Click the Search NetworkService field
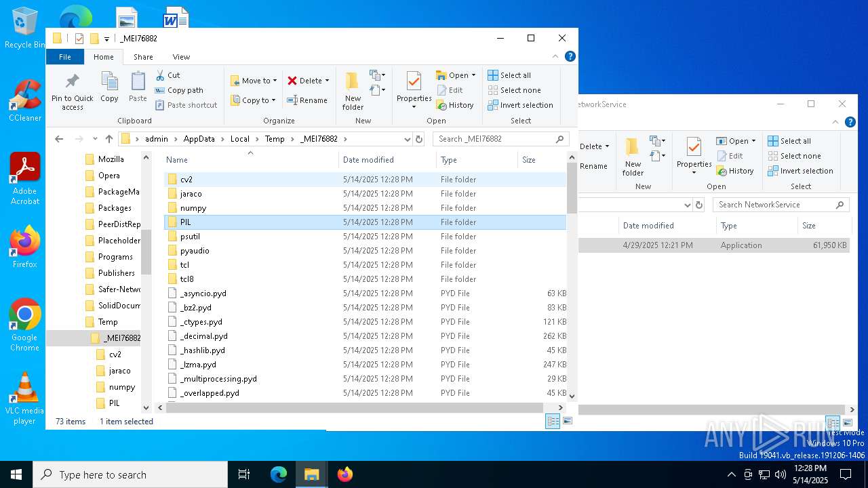This screenshot has width=868, height=488. click(x=781, y=205)
